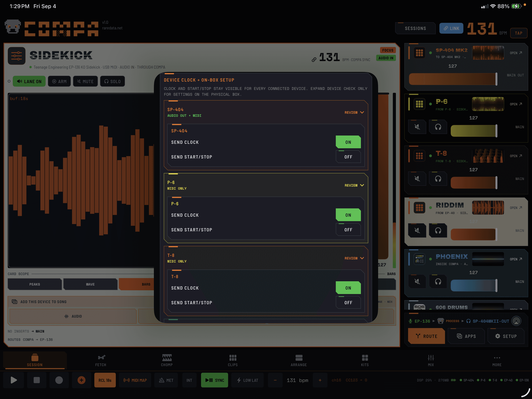The height and width of the screenshot is (399, 532).
Task: Open the APPS button
Action: 466,336
